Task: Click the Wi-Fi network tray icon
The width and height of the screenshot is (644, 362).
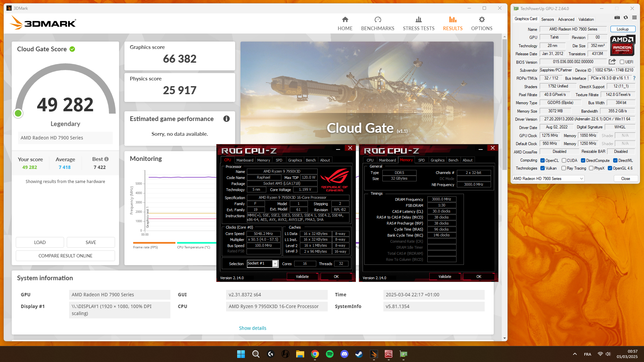Action: pyautogui.click(x=600, y=354)
